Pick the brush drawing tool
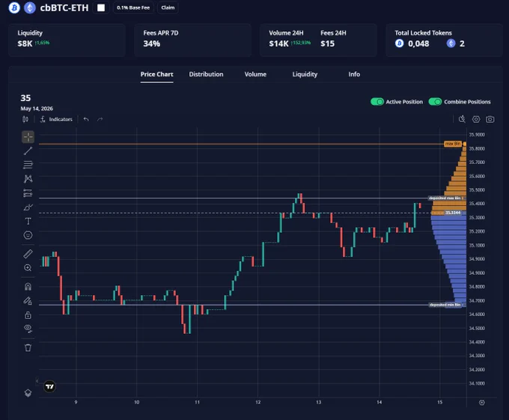The width and height of the screenshot is (509, 420). (x=28, y=207)
